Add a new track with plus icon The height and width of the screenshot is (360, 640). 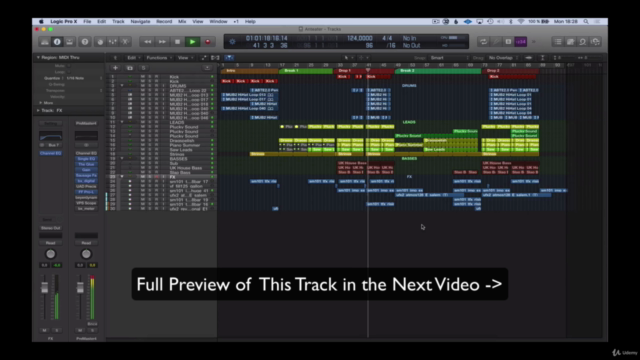click(116, 68)
